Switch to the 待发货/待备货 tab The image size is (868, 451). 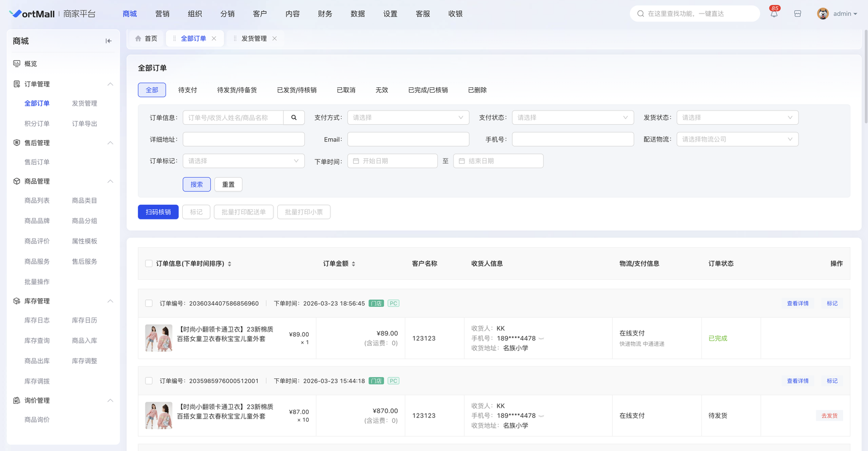pos(237,90)
